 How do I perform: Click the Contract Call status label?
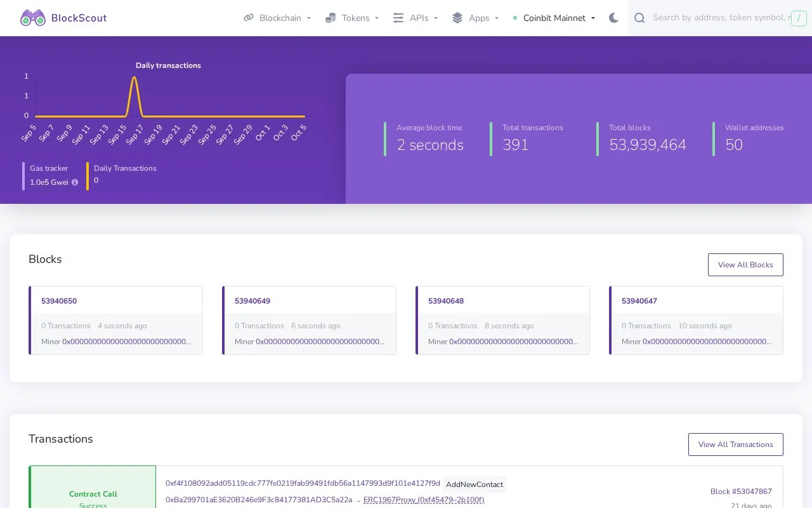[x=93, y=494]
